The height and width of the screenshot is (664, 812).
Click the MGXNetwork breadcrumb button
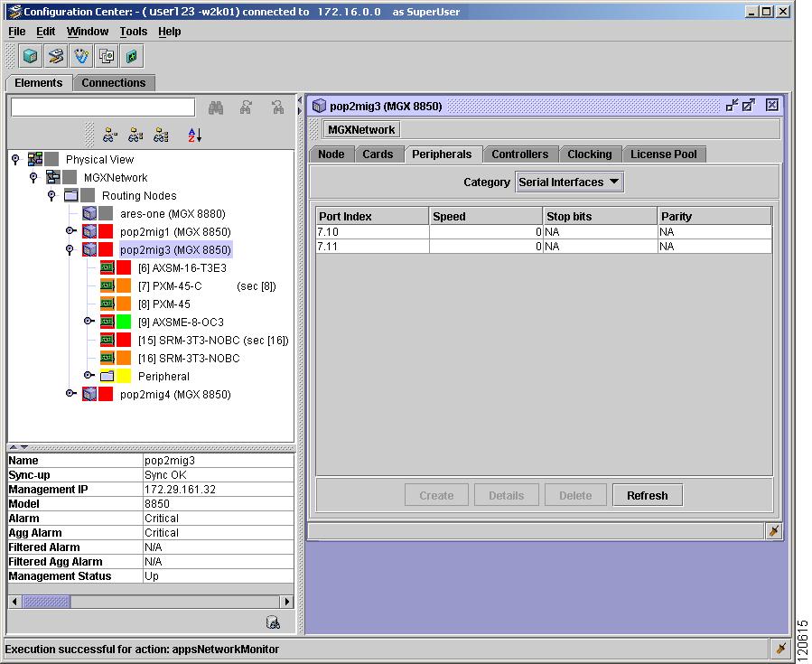[x=361, y=129]
